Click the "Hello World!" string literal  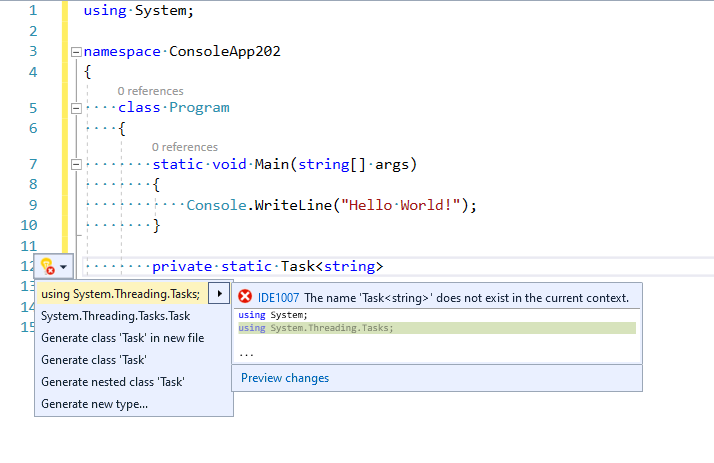point(401,205)
